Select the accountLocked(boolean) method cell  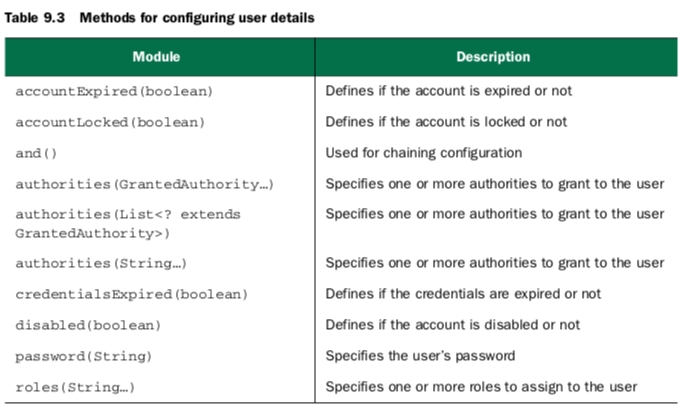[110, 122]
